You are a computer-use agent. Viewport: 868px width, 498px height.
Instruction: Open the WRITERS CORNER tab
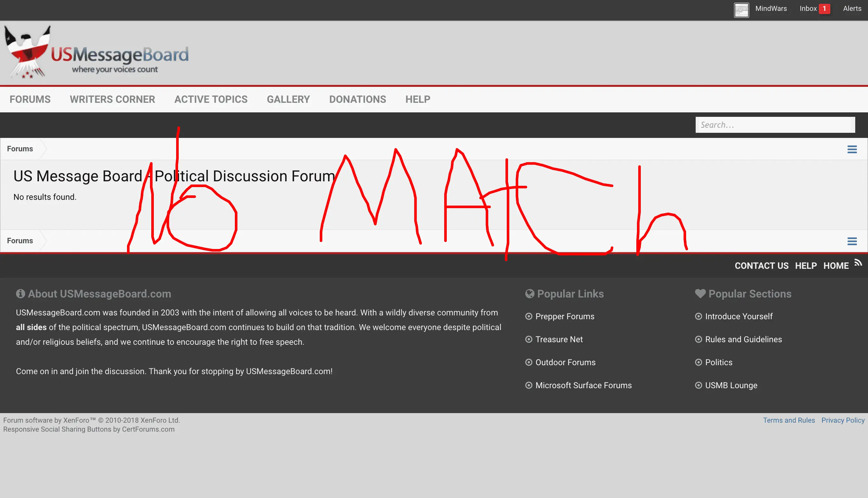tap(112, 99)
